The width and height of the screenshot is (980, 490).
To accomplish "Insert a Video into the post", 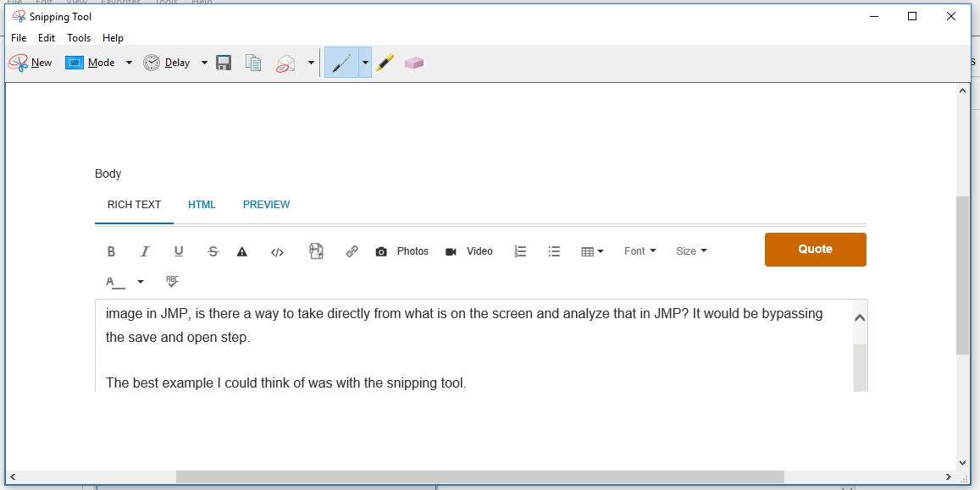I will pyautogui.click(x=468, y=251).
